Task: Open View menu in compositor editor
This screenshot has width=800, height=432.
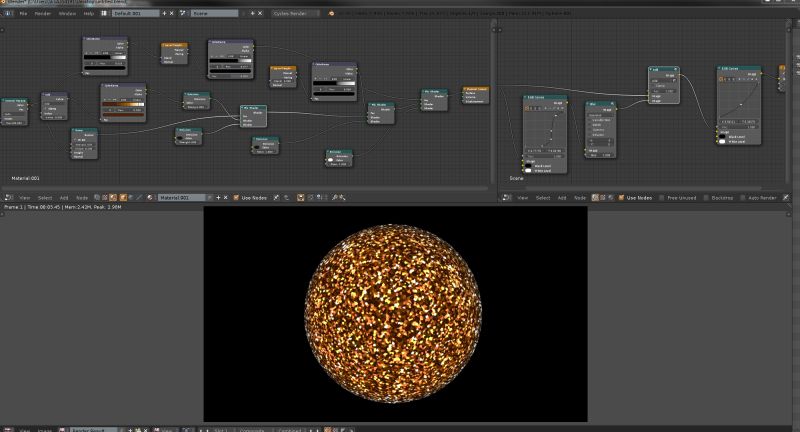Action: click(x=523, y=197)
